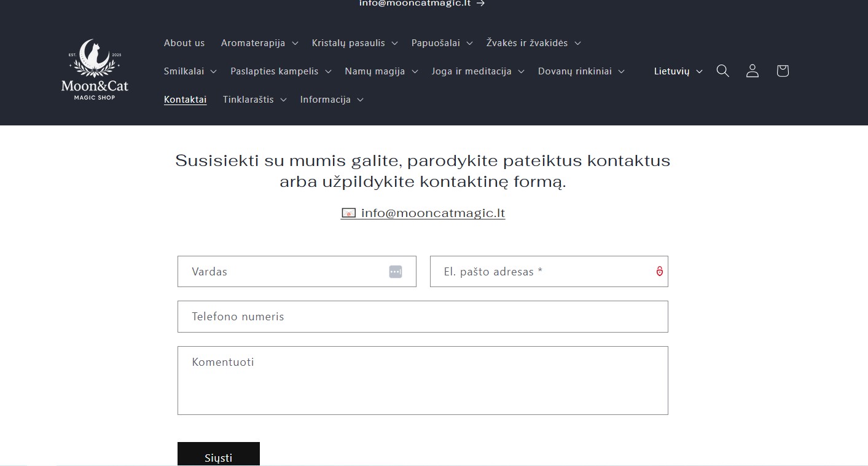Open the Joga ir meditacija dropdown

pos(477,71)
